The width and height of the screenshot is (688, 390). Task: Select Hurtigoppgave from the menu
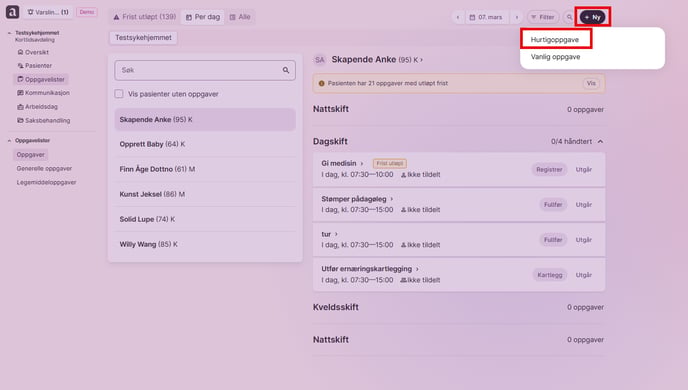coord(555,39)
